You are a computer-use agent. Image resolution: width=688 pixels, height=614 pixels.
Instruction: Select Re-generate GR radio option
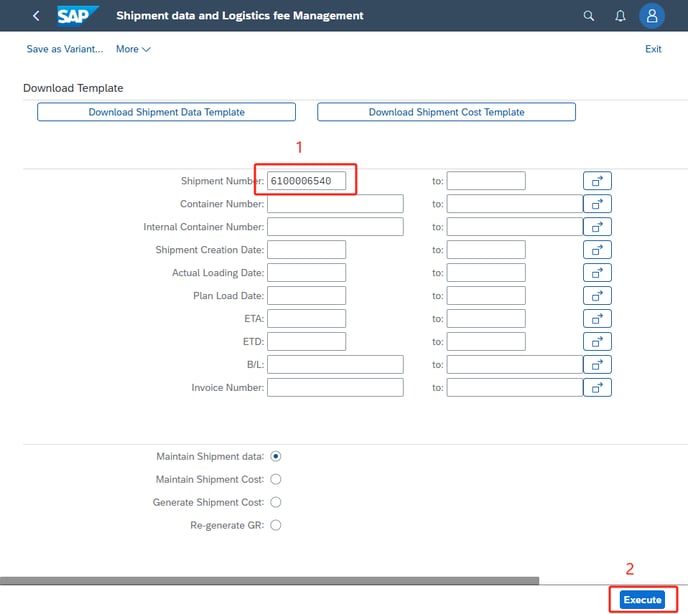pyautogui.click(x=276, y=525)
